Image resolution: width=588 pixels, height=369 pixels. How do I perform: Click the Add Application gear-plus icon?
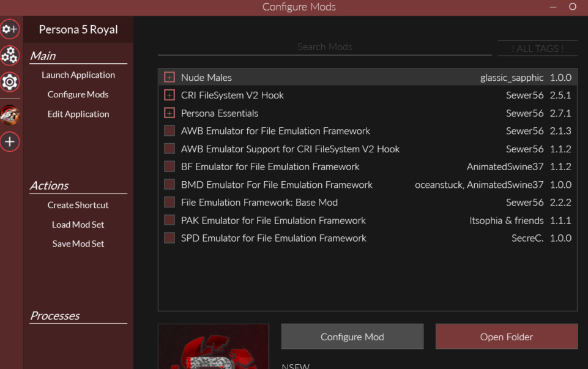[x=10, y=29]
